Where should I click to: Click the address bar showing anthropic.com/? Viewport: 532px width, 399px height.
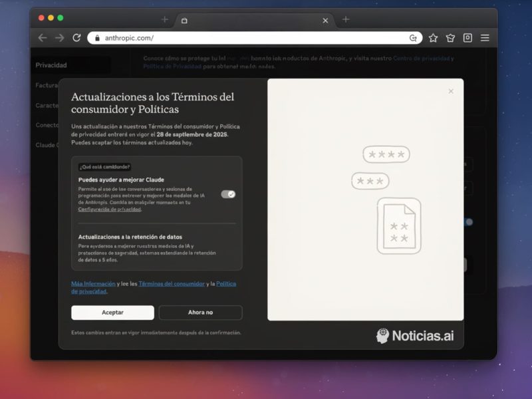point(255,38)
